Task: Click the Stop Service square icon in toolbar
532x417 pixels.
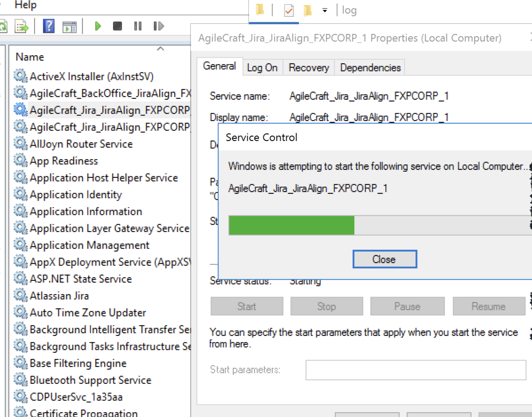Action: point(117,26)
